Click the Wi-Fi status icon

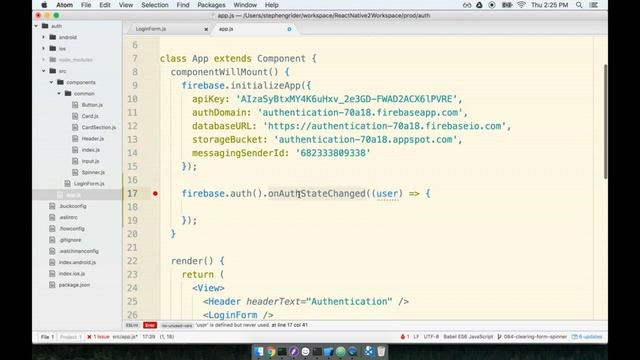tap(521, 5)
